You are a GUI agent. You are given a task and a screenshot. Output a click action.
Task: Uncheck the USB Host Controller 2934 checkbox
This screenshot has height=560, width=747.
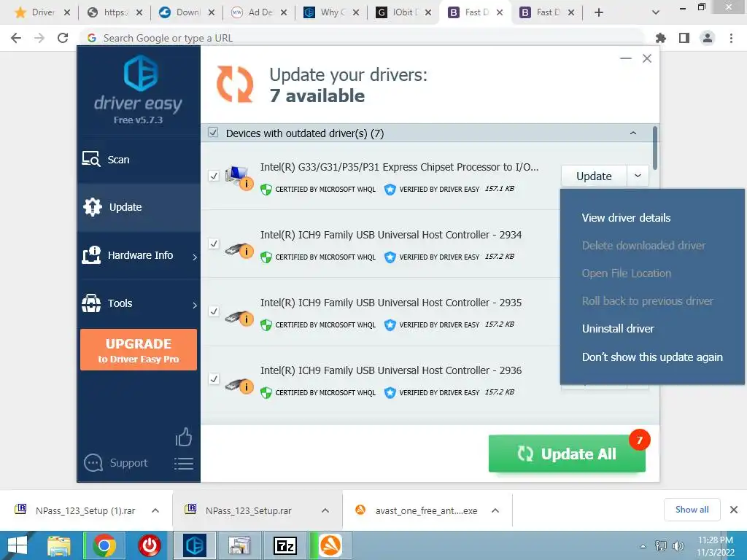[214, 244]
